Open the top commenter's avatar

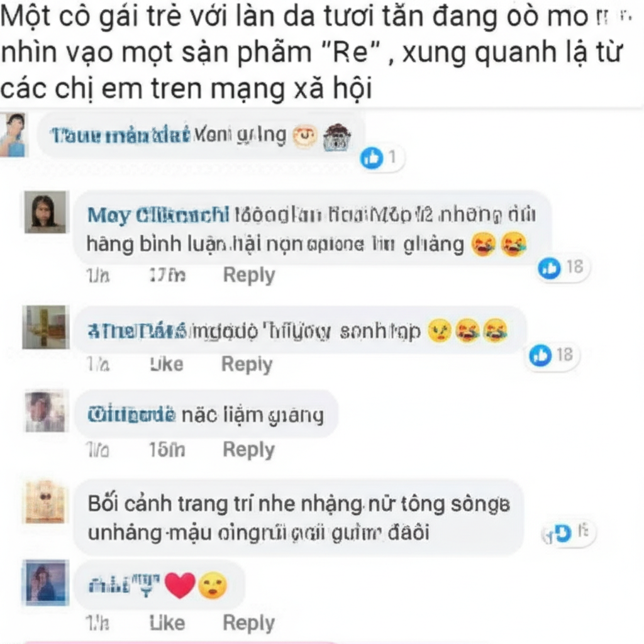coord(13,135)
